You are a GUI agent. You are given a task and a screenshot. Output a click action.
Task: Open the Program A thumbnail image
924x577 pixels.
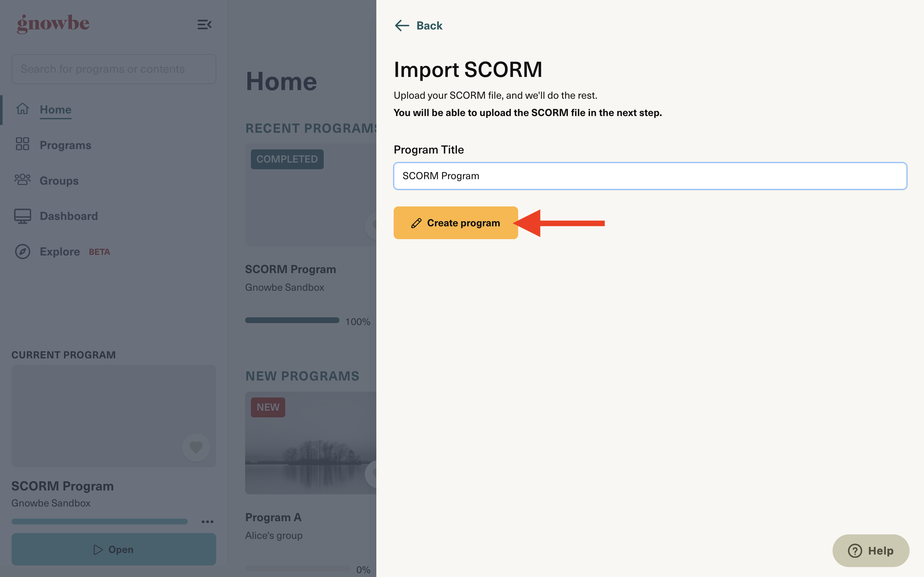point(311,443)
